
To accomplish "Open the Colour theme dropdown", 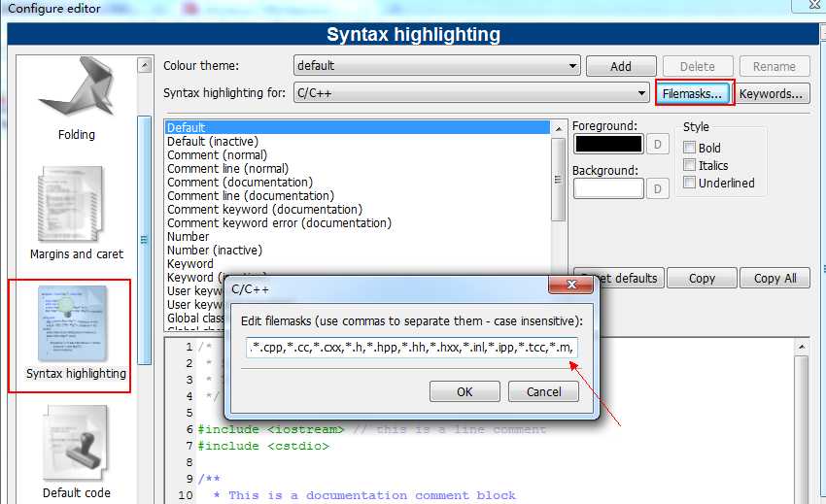I will point(436,66).
